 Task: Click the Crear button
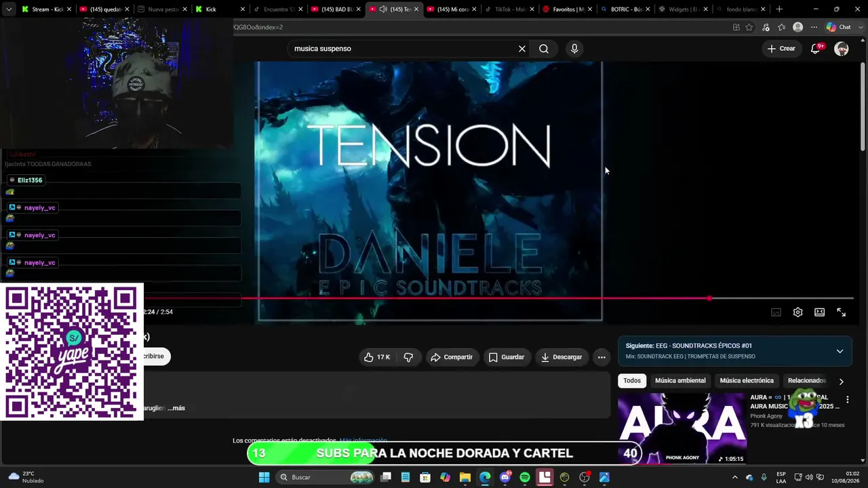point(781,49)
